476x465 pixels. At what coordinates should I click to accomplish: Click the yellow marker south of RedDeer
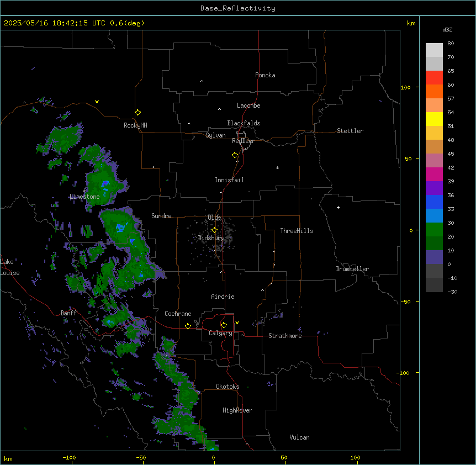click(235, 155)
